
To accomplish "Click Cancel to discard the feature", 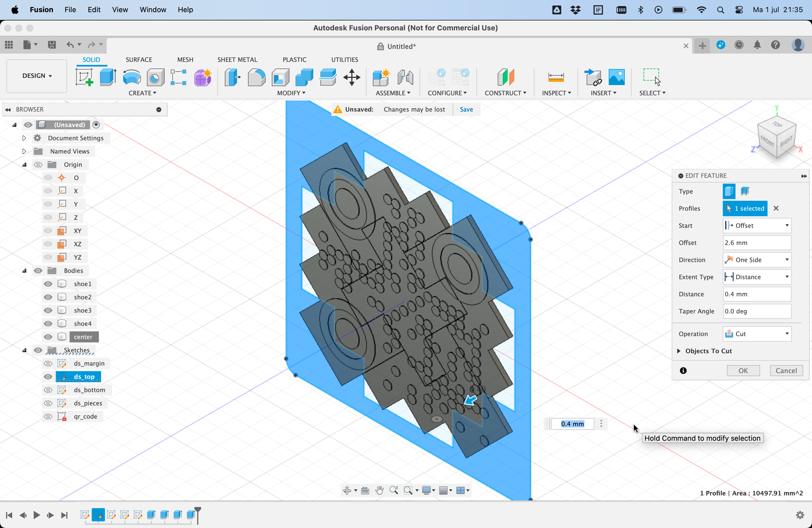I will pos(786,370).
